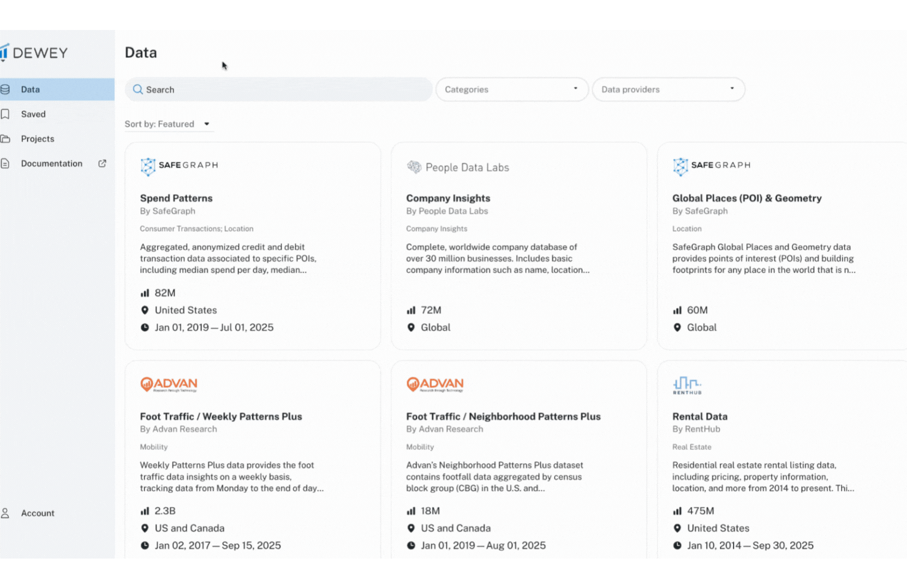Click the Projects folder icon
This screenshot has width=907, height=588.
click(x=5, y=139)
